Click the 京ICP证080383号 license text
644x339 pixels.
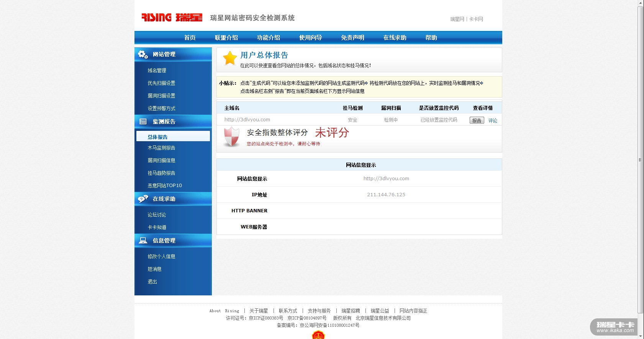click(x=266, y=318)
